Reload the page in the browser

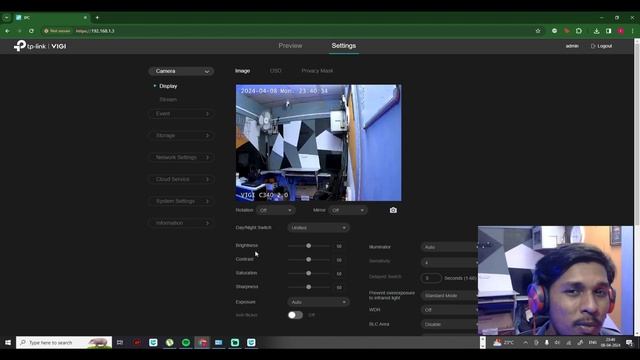(31, 31)
